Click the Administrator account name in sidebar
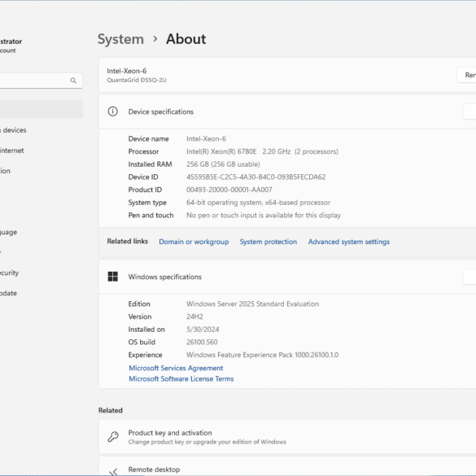476x476 pixels. point(11,41)
